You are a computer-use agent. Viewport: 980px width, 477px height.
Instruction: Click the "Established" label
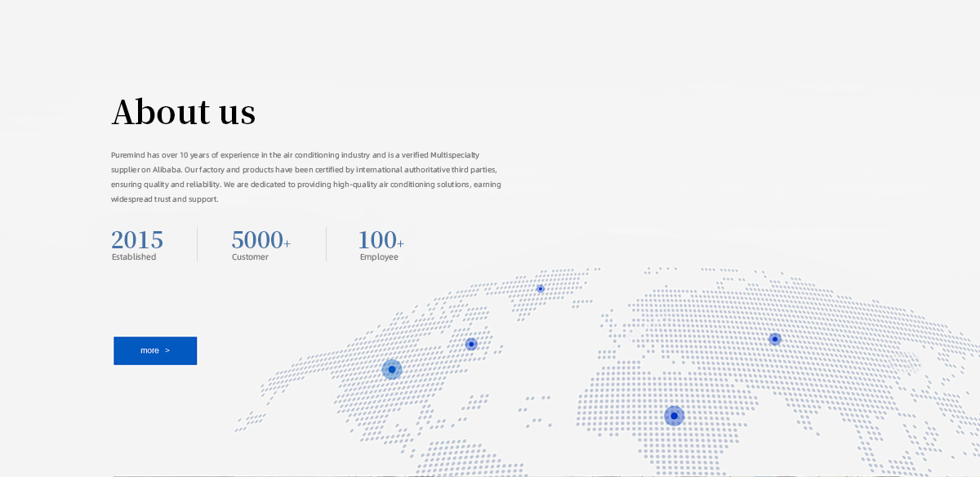pos(134,256)
